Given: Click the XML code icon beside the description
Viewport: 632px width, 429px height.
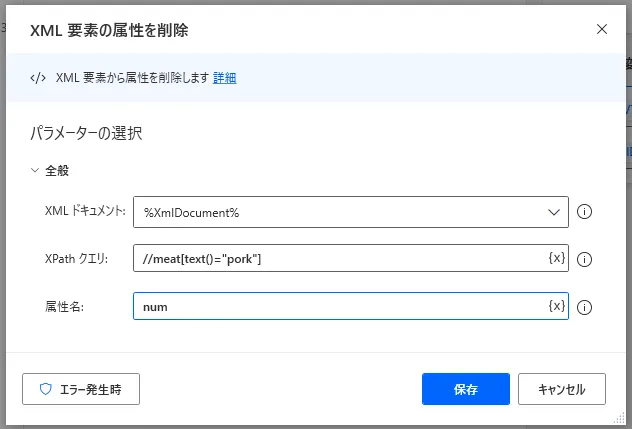Looking at the screenshot, I should [38, 78].
